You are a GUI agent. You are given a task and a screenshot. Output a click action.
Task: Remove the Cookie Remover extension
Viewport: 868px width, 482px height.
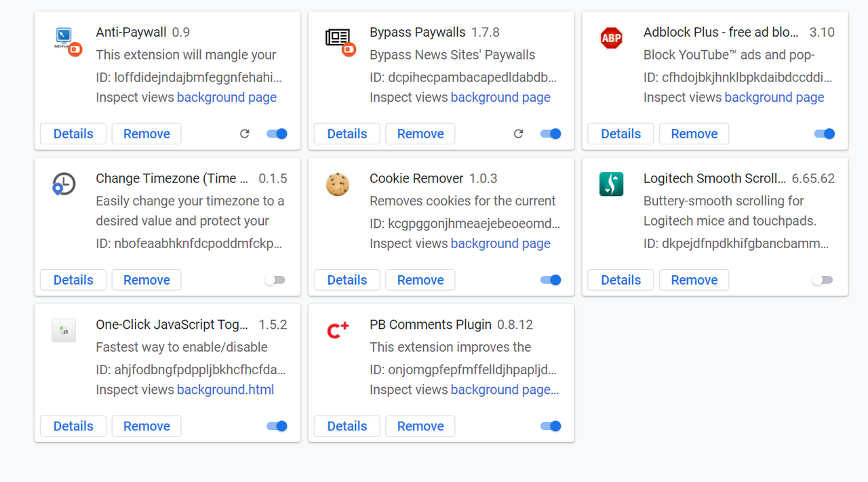point(420,280)
